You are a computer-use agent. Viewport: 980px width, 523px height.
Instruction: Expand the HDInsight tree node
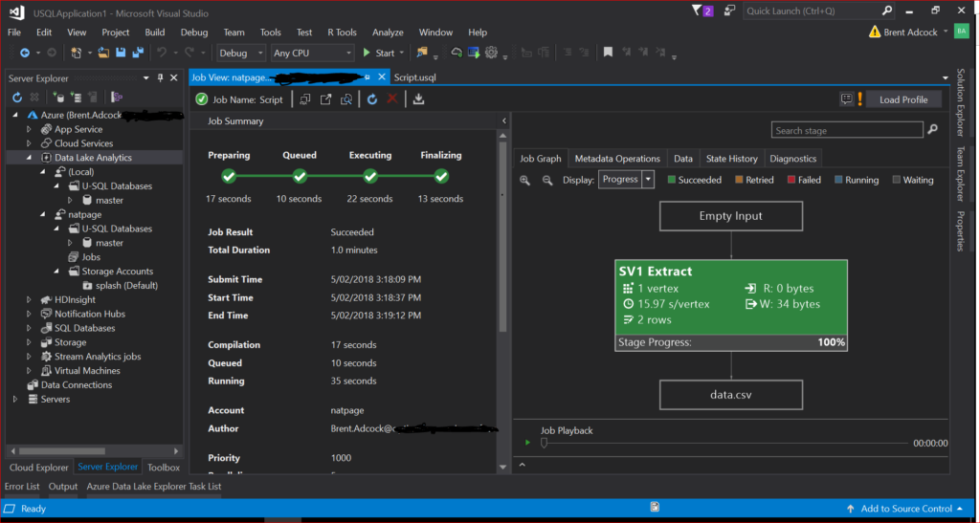[x=30, y=299]
